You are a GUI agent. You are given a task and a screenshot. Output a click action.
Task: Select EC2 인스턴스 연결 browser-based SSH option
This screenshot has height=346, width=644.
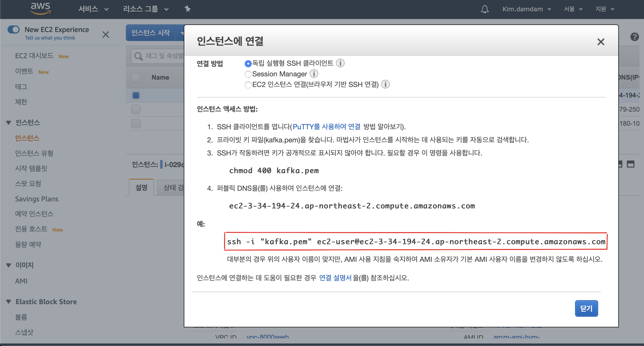[248, 85]
